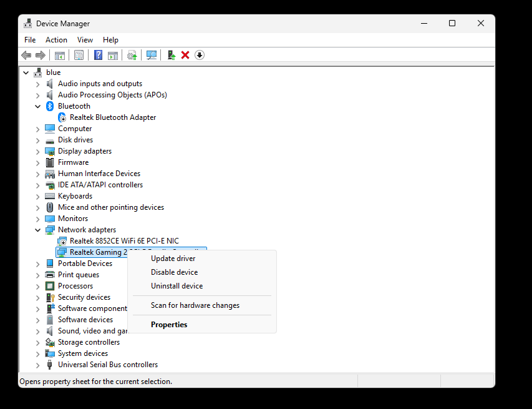Close the Device Manager window

[x=480, y=23]
